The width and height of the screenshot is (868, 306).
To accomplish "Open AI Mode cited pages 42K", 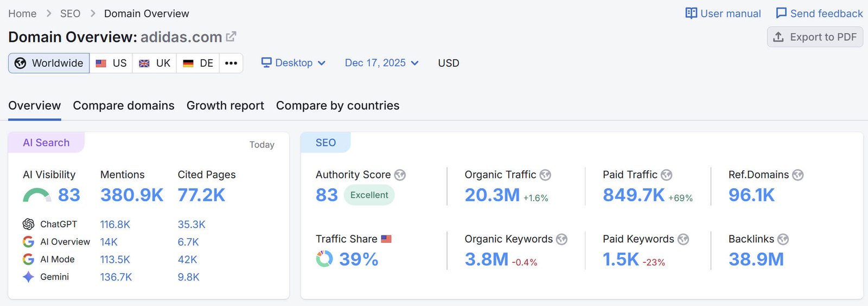I will point(187,259).
